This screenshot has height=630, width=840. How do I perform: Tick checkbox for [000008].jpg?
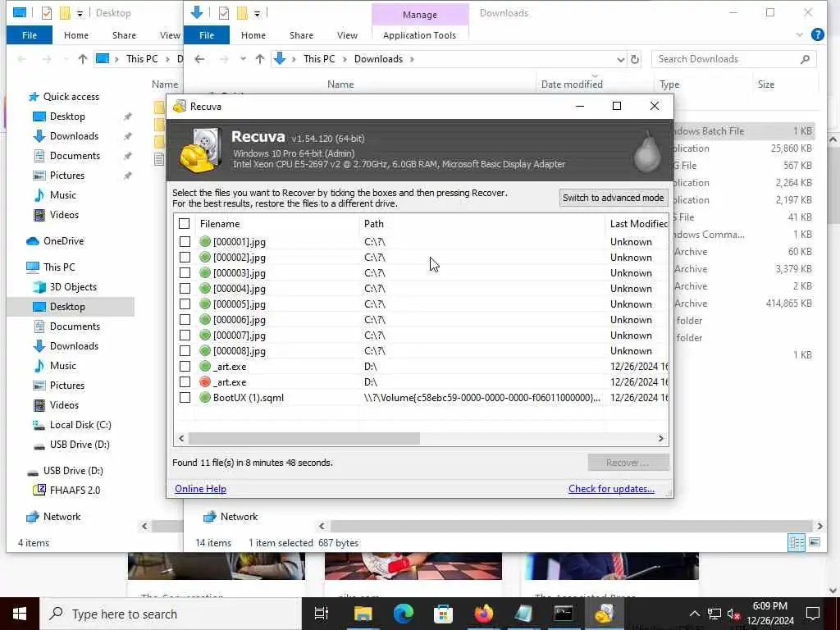[x=185, y=351]
